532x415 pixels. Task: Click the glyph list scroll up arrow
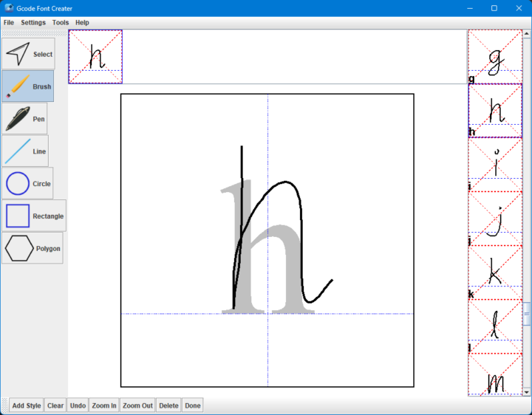tap(527, 33)
